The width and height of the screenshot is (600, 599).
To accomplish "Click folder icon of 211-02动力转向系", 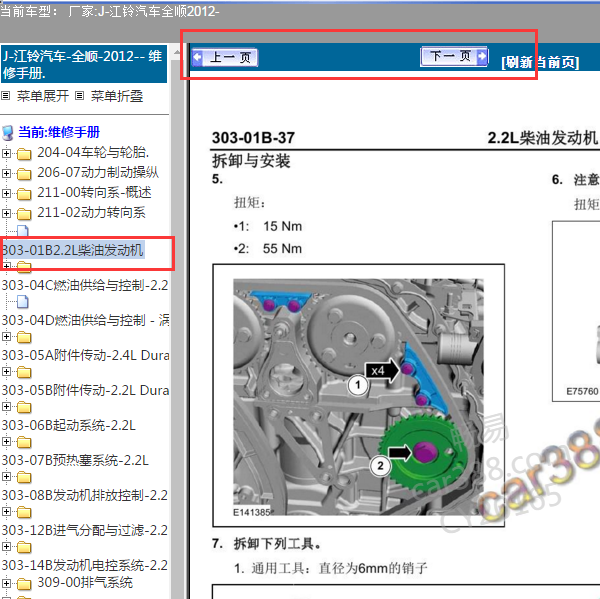I will coord(24,214).
